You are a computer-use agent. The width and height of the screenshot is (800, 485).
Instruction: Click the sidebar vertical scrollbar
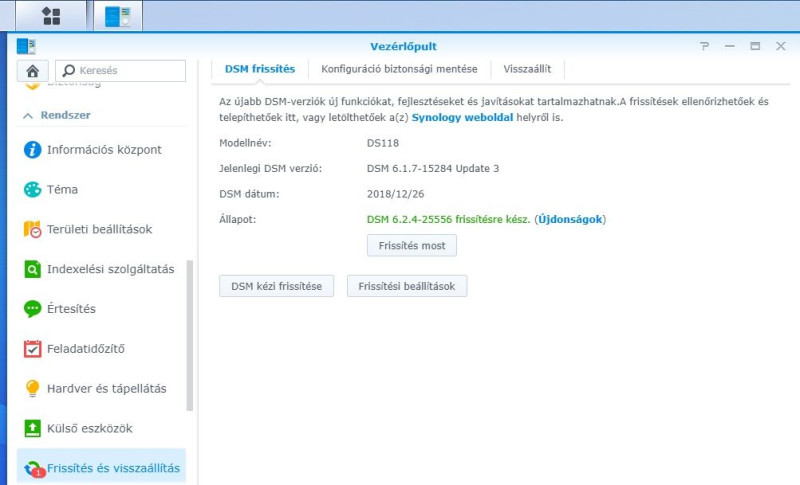click(x=190, y=335)
